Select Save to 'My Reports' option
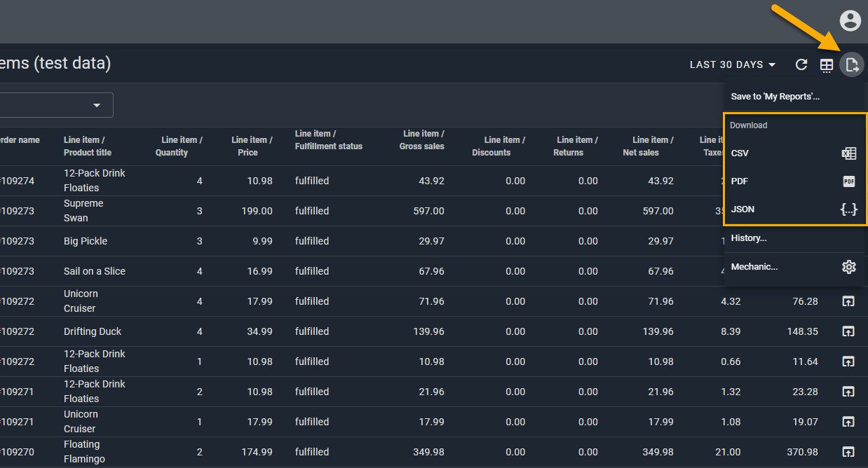868x468 pixels. 775,97
